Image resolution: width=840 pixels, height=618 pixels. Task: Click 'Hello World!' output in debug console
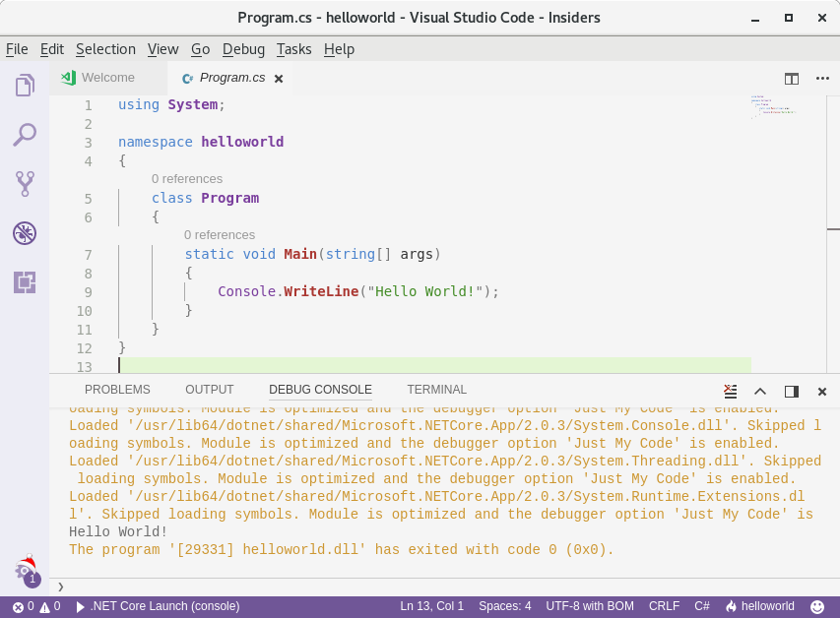click(x=118, y=531)
